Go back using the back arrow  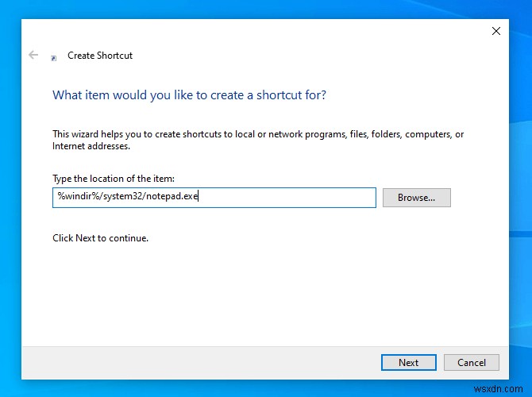point(33,55)
